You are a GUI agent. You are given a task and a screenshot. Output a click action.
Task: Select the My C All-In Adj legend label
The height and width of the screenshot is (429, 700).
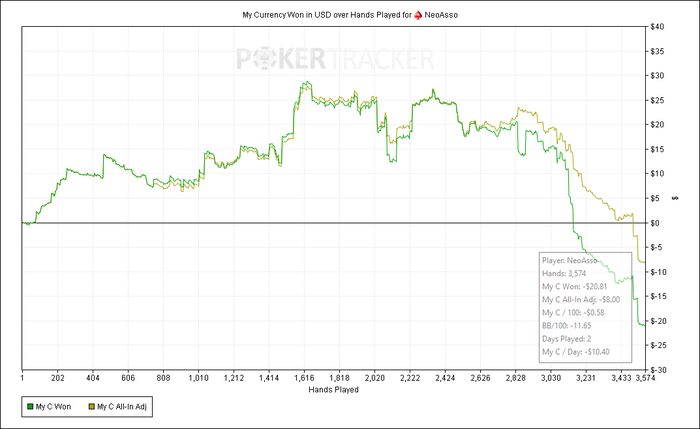pos(122,407)
